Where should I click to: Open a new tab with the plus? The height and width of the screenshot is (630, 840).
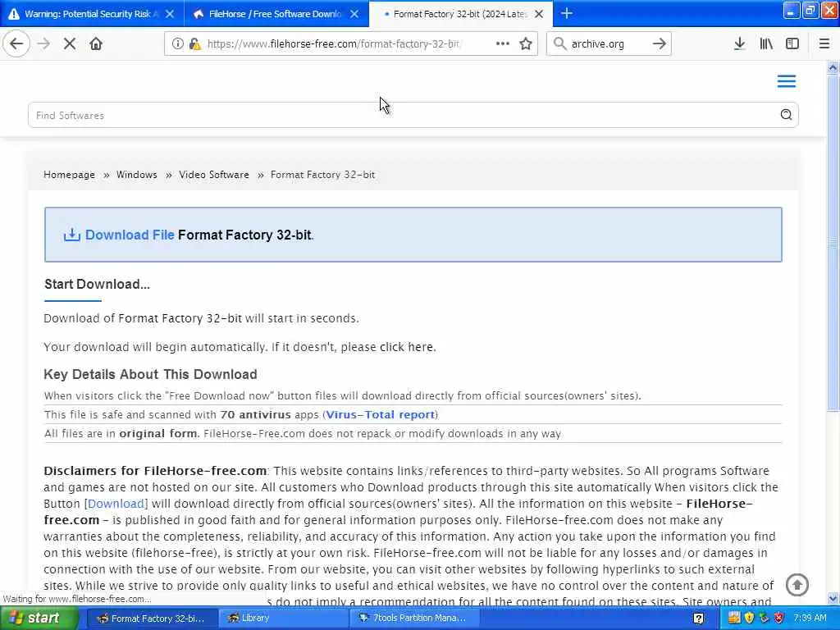pyautogui.click(x=567, y=14)
